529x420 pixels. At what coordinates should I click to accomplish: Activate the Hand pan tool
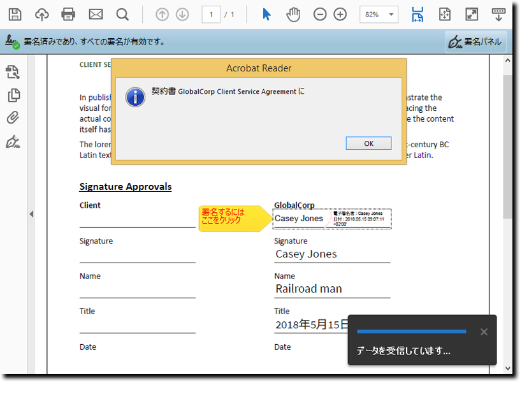[293, 15]
